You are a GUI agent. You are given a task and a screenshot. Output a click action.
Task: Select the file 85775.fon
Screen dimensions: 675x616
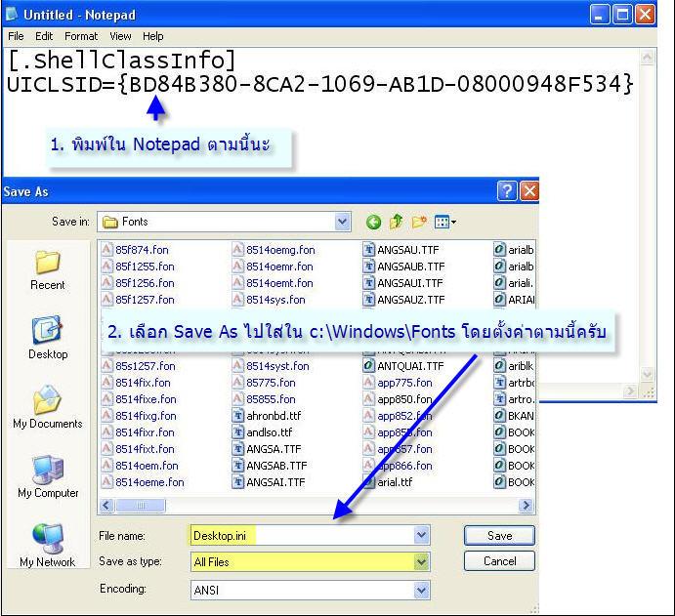tap(265, 383)
